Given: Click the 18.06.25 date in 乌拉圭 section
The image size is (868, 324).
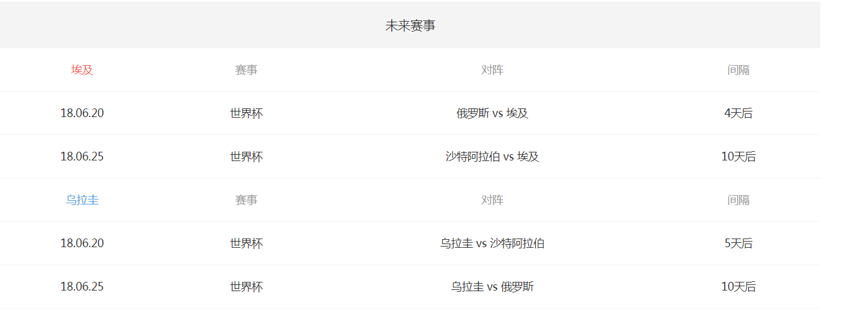Looking at the screenshot, I should click(x=82, y=287).
